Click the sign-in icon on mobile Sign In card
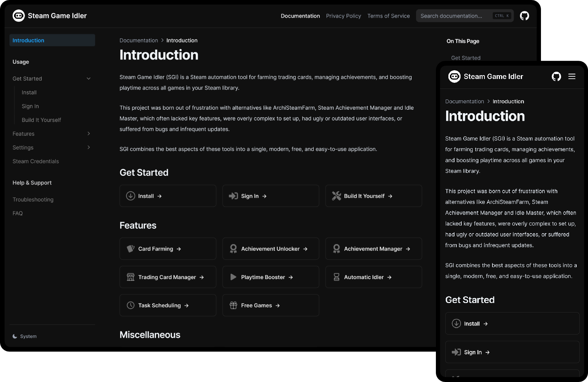The height and width of the screenshot is (382, 588). click(456, 352)
